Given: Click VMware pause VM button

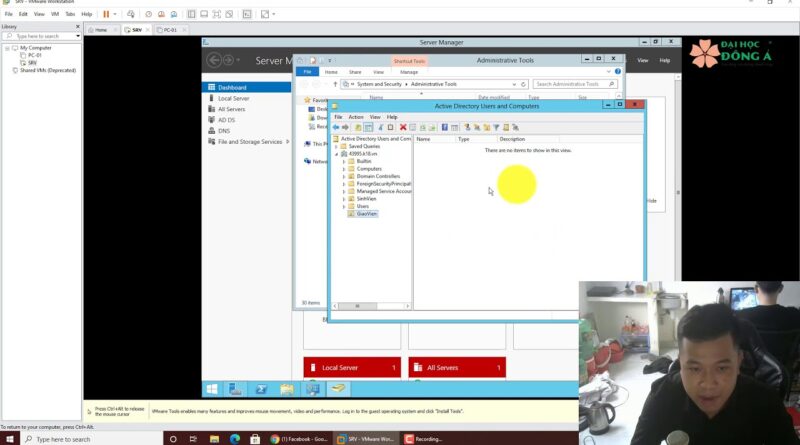Looking at the screenshot, I should point(106,14).
